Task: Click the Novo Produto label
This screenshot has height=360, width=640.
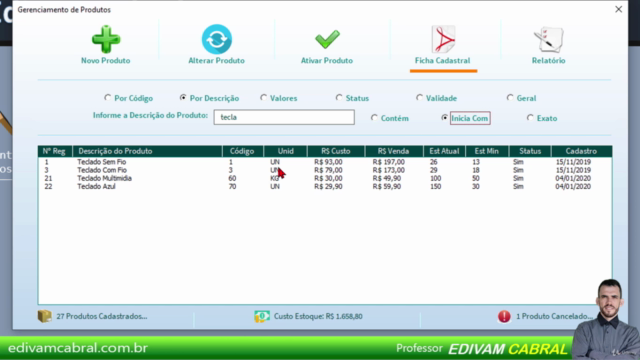Action: (x=106, y=60)
